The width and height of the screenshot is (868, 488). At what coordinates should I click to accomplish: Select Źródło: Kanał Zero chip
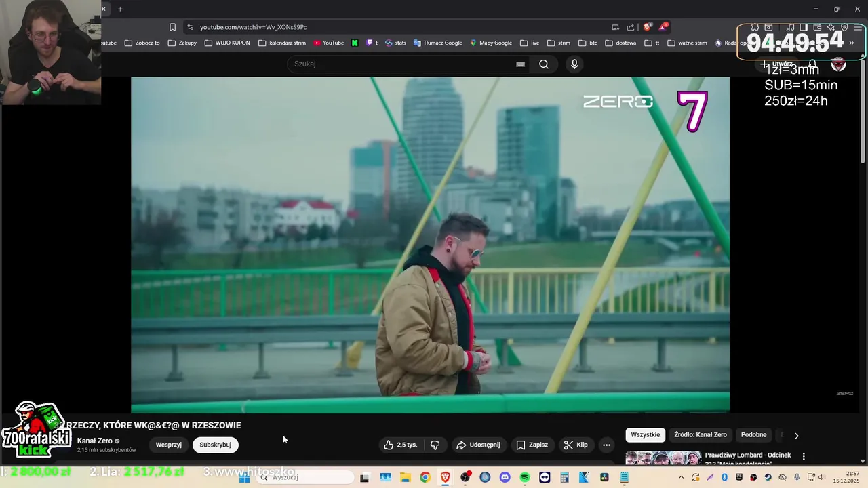click(701, 435)
